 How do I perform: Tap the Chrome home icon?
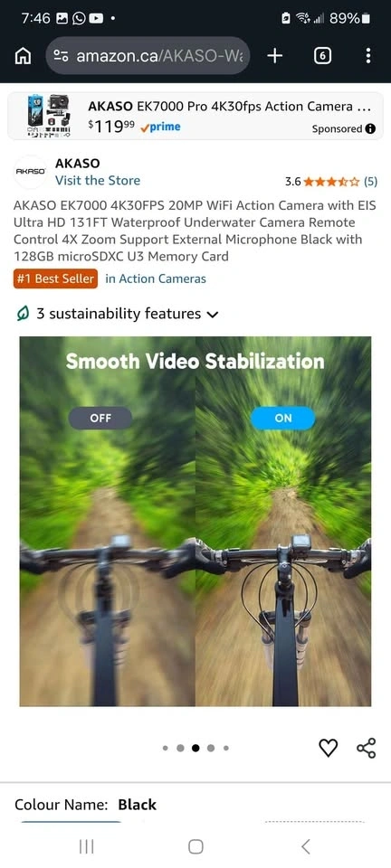click(23, 56)
